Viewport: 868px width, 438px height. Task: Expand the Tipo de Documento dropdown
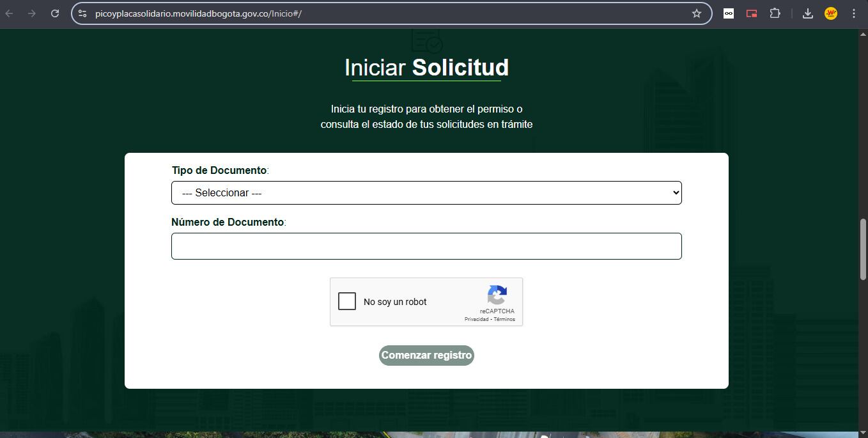[x=426, y=193]
